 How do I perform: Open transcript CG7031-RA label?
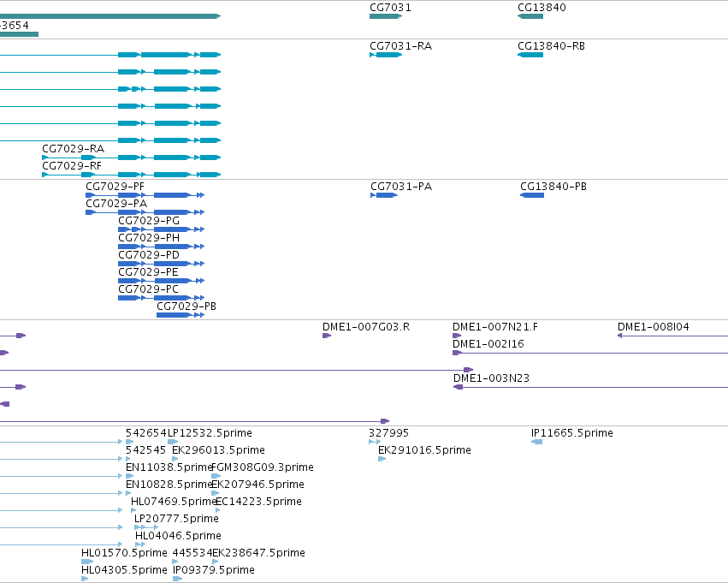[400, 46]
